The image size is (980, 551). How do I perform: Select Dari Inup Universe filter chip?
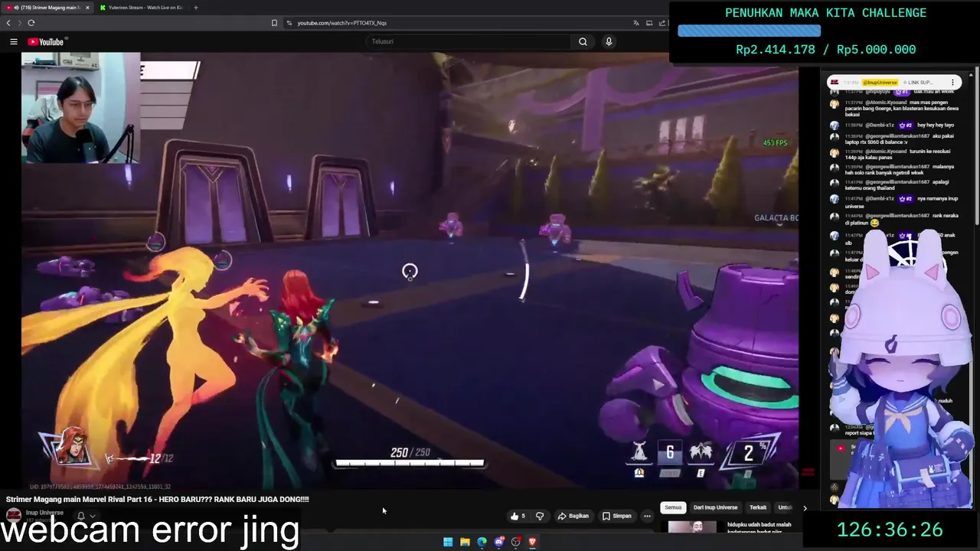click(716, 507)
